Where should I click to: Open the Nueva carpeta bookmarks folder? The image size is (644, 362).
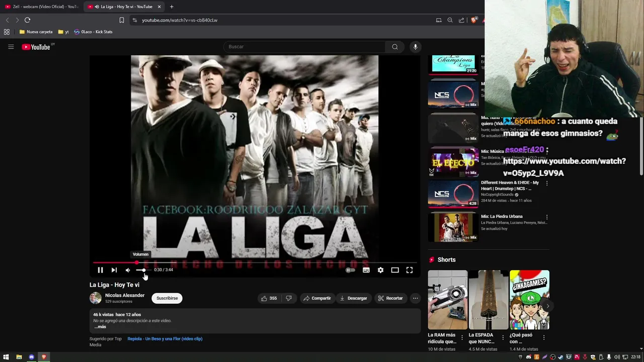pos(36,32)
